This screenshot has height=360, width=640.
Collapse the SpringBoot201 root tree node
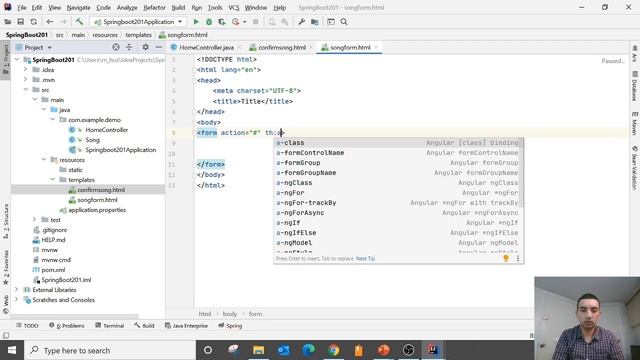pyautogui.click(x=17, y=60)
